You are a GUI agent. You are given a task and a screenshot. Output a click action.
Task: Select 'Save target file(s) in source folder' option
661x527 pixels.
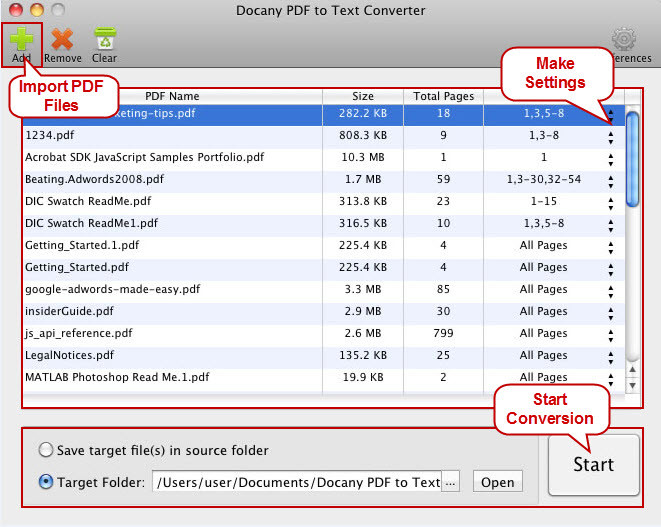pyautogui.click(x=46, y=450)
